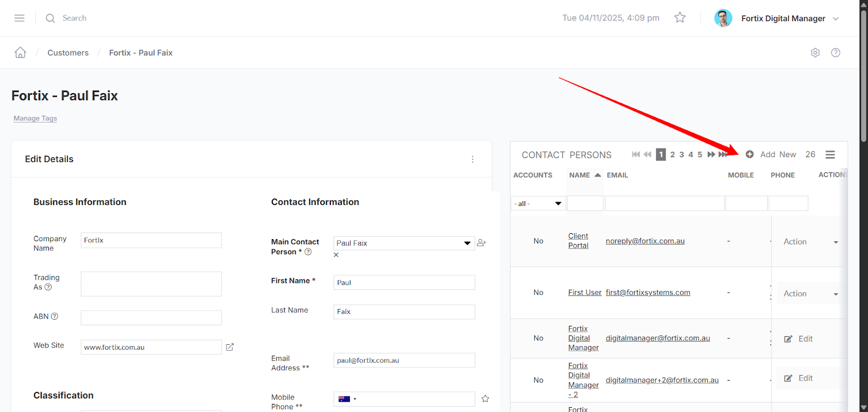The image size is (868, 412).
Task: Click the edit icon for digitalmanager@fortix.com.au
Action: click(x=788, y=339)
